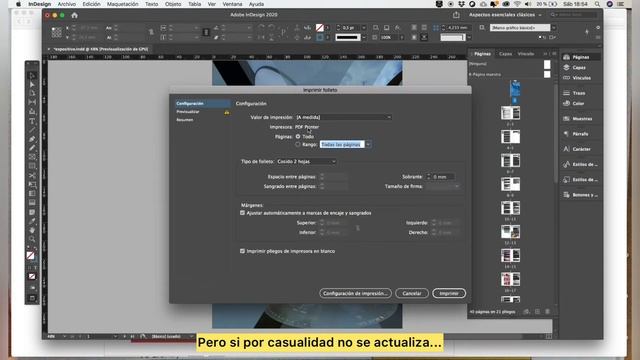640x360 pixels.
Task: Select the Scissors tool
Action: click(x=32, y=176)
